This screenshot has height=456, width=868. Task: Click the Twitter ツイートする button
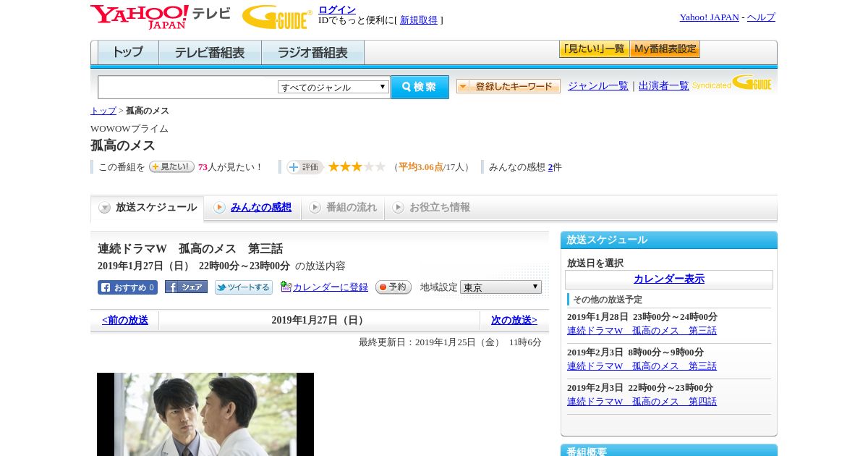click(244, 287)
